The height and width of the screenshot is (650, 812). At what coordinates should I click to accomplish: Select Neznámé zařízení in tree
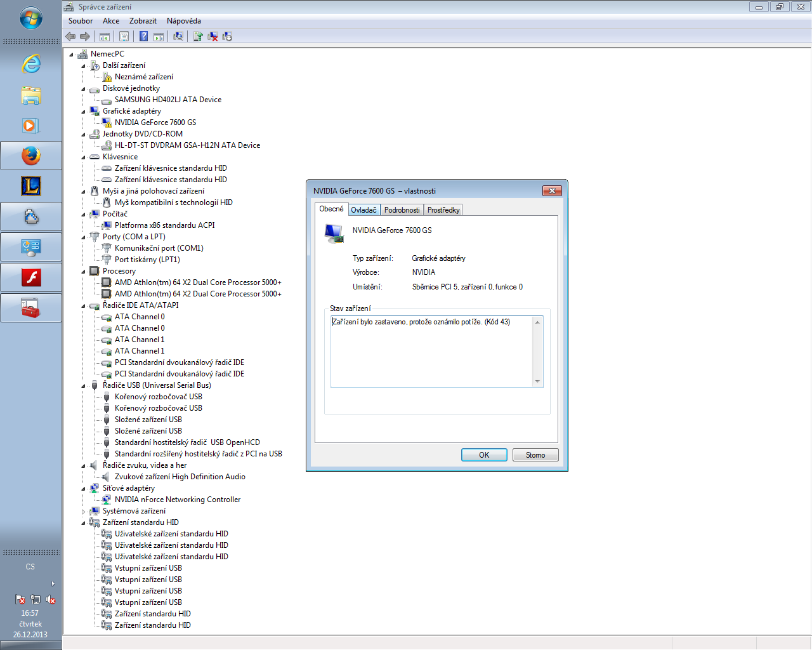(143, 77)
